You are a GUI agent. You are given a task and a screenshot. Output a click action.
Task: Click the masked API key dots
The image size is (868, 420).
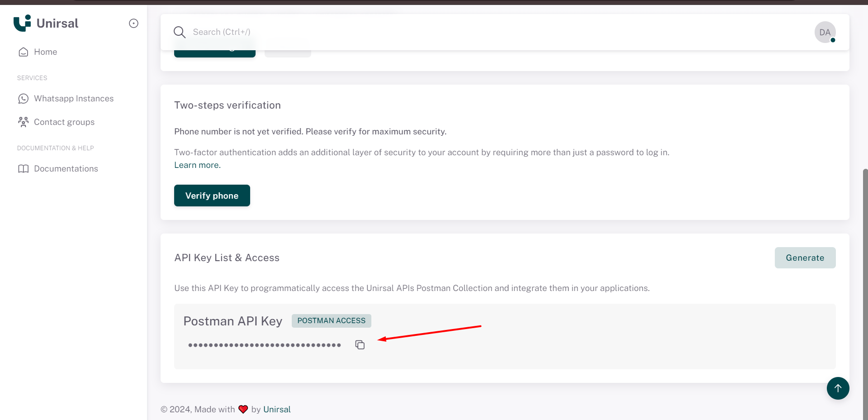(265, 345)
